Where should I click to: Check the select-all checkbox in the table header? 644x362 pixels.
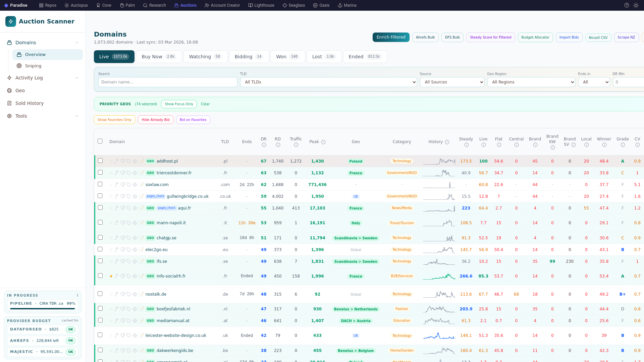coord(100,141)
